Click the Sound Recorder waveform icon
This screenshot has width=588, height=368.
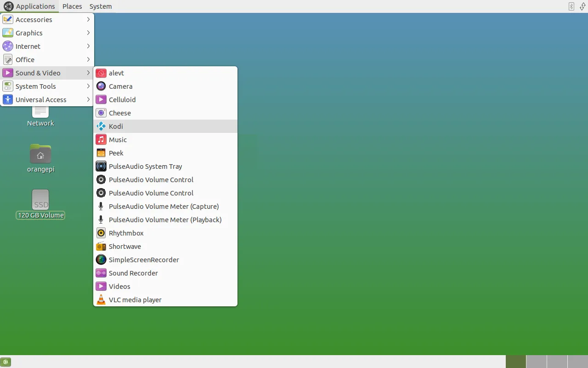pos(101,273)
